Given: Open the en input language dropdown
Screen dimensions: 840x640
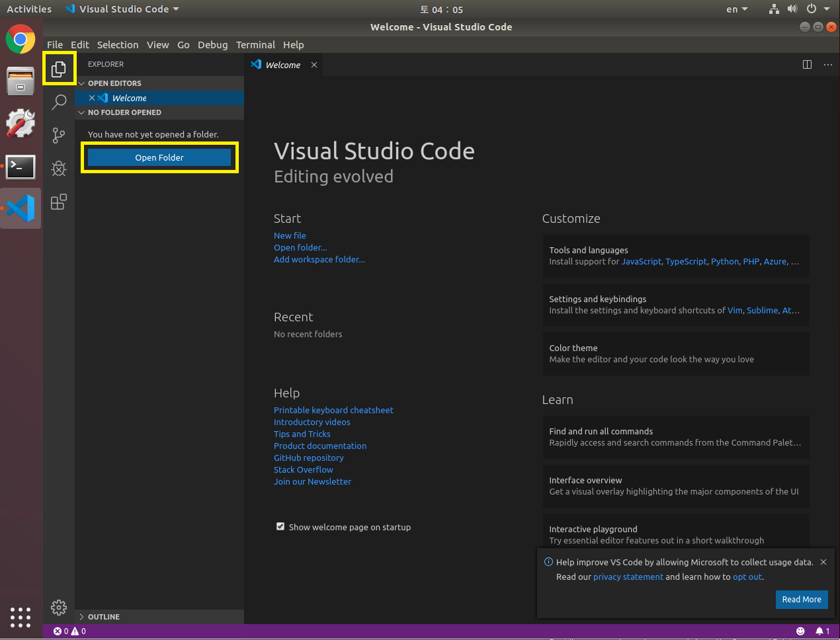Looking at the screenshot, I should 737,9.
